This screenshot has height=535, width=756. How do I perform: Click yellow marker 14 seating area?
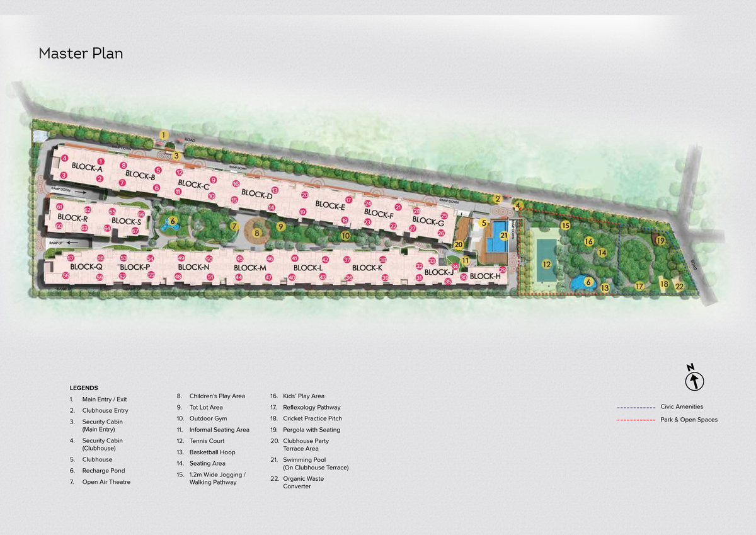click(x=602, y=253)
